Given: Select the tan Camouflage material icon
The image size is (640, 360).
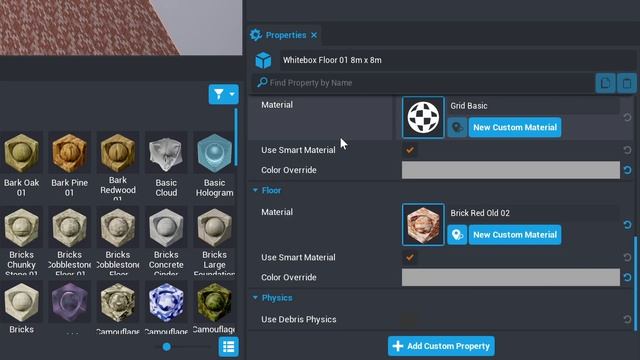Looking at the screenshot, I should point(118,302).
